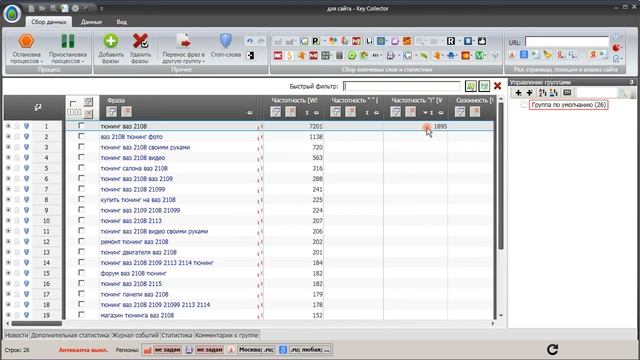Click the orange 'S' icon in bottom toolbar row
Viewport: 640px width, 360px height.
click(x=289, y=55)
